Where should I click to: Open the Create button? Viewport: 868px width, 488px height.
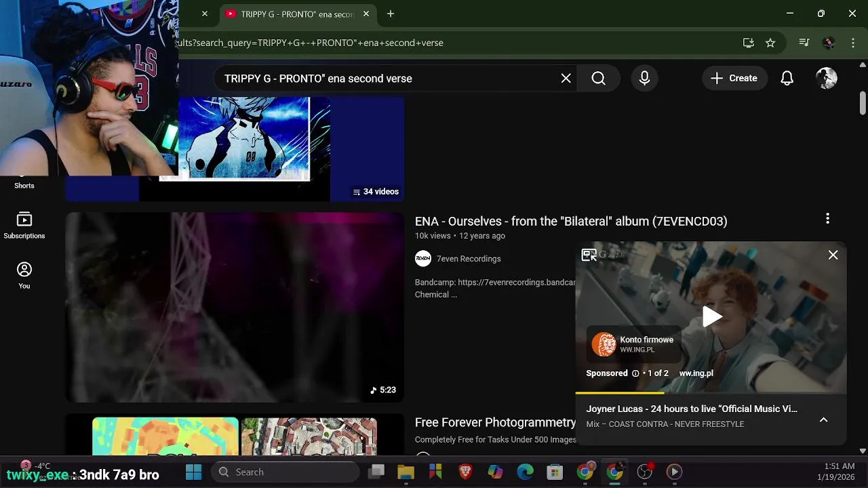tap(734, 79)
